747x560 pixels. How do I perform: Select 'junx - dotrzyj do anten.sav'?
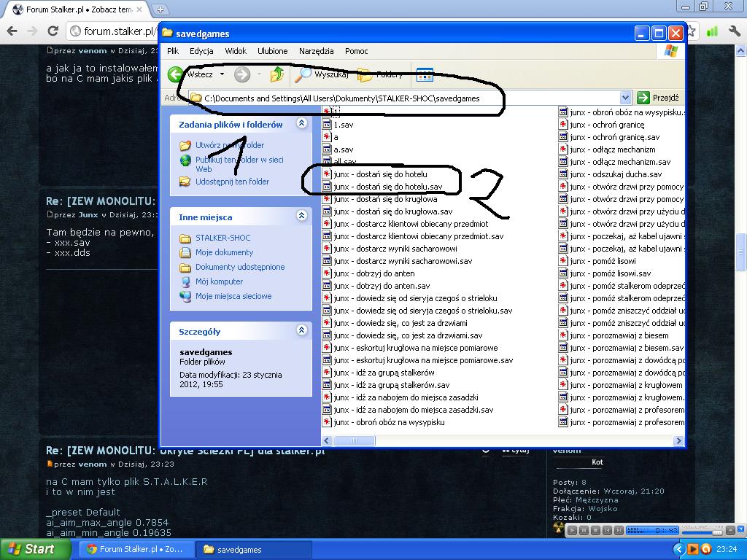click(376, 286)
